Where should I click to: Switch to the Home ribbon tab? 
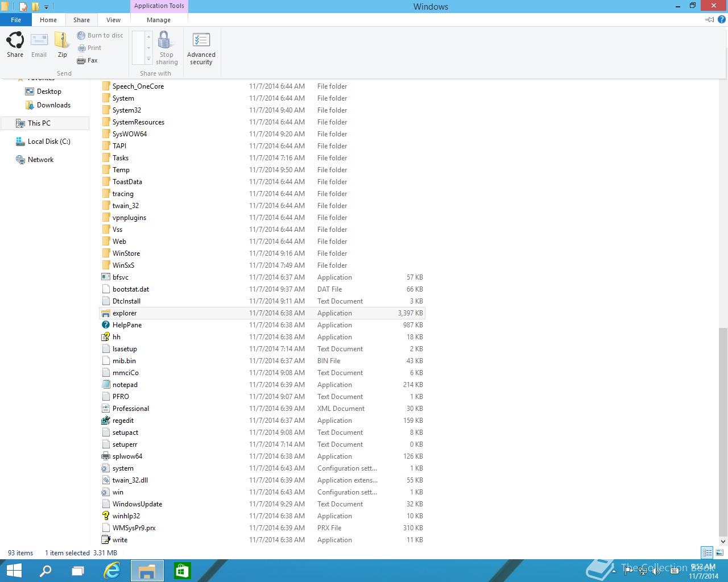[48, 20]
